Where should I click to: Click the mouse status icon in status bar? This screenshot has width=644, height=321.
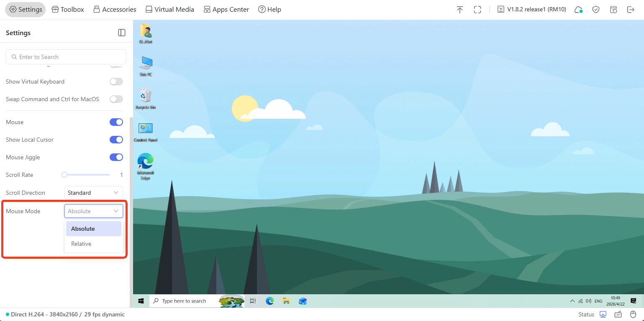point(633,314)
